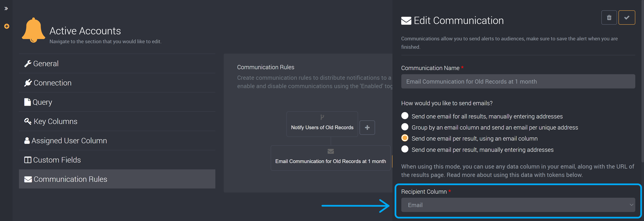Image resolution: width=644 pixels, height=221 pixels.
Task: Open the General section
Action: coord(117,64)
